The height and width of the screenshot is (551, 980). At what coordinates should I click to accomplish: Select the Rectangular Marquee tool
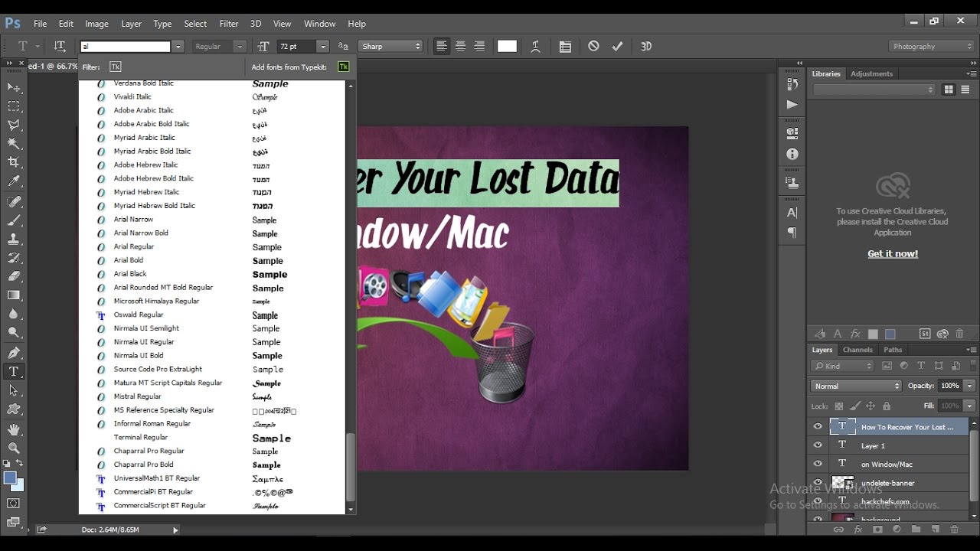click(x=14, y=106)
